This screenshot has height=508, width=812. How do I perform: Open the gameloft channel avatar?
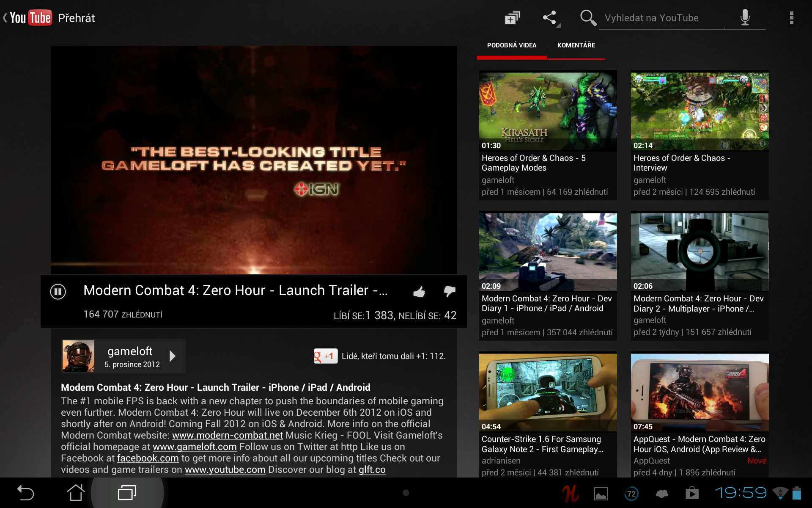coord(78,356)
